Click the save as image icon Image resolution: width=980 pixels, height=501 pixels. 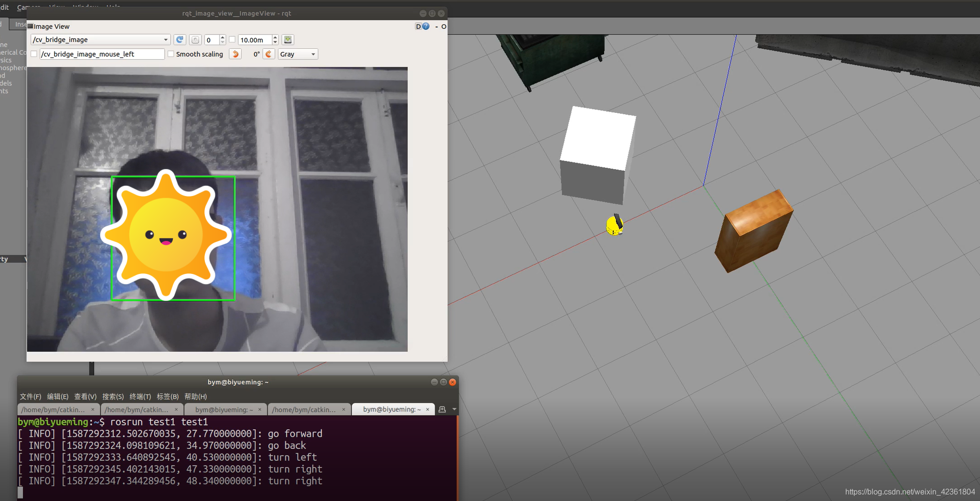pos(288,40)
